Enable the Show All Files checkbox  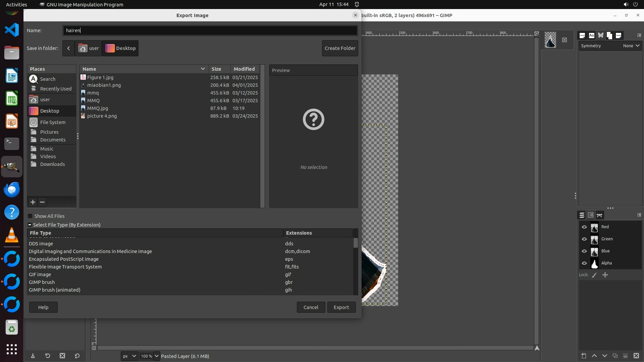coord(30,216)
